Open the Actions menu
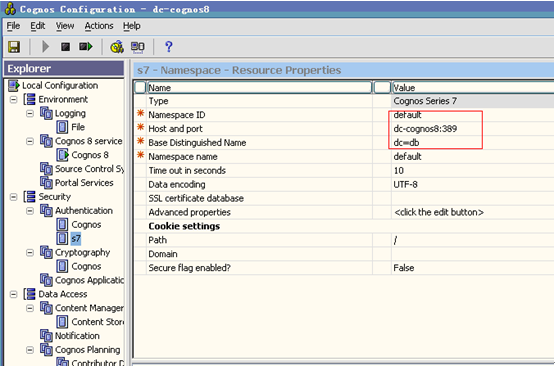Viewport: 555px width, 366px height. pyautogui.click(x=99, y=26)
